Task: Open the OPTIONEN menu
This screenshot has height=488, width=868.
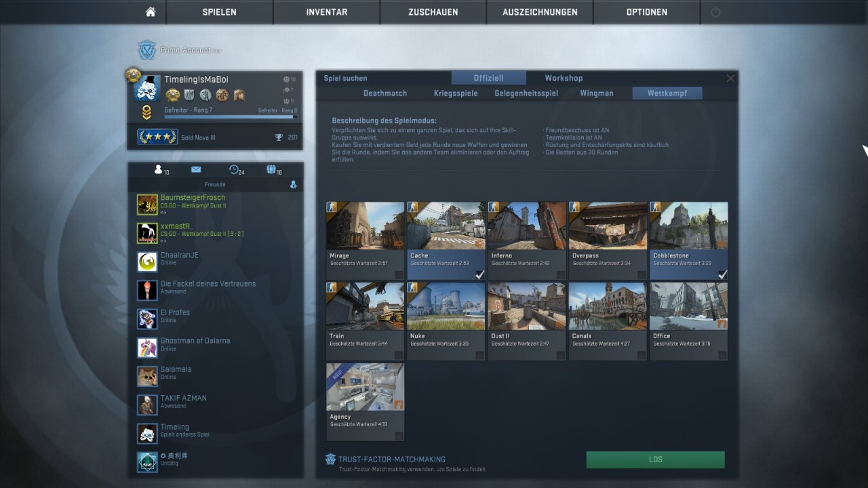Action: 647,12
